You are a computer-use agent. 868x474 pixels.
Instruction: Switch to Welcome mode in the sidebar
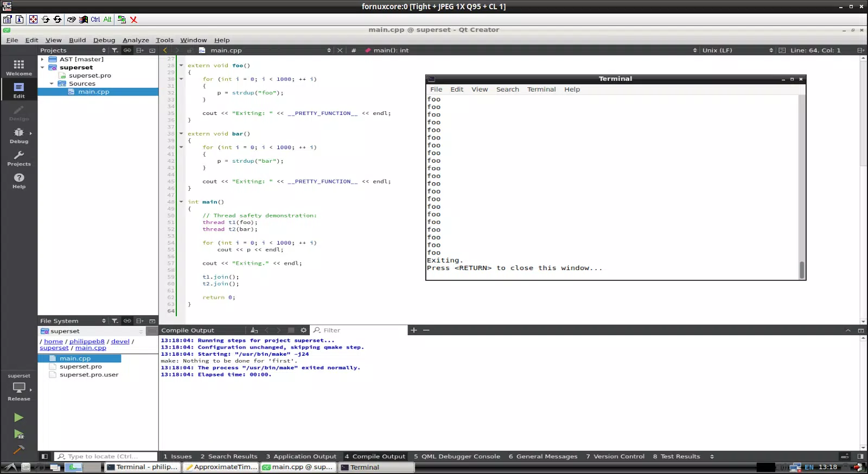click(19, 68)
